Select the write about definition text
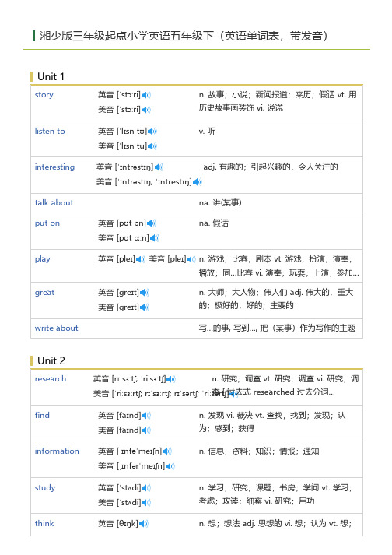The width and height of the screenshot is (392, 555). click(x=277, y=328)
